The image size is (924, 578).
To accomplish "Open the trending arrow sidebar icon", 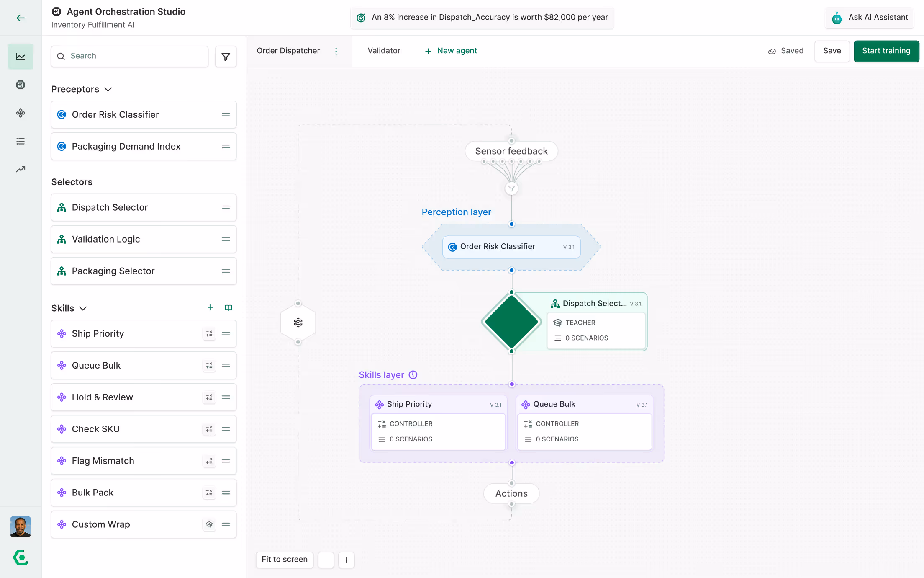I will [x=21, y=169].
